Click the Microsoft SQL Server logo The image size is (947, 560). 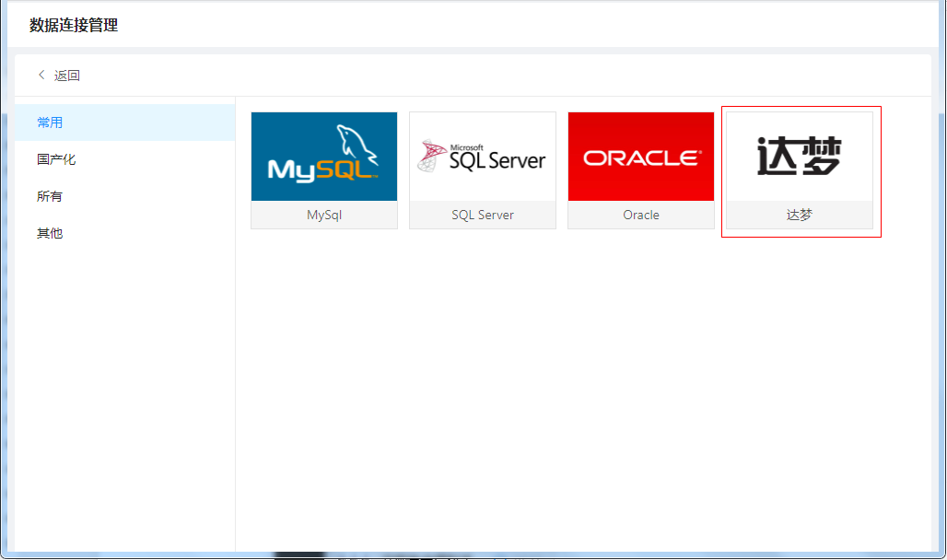pyautogui.click(x=482, y=156)
